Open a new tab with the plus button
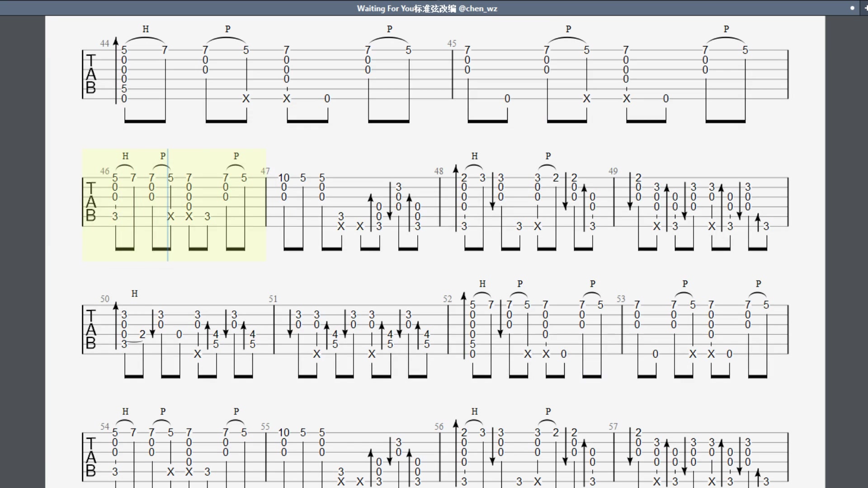Viewport: 868px width, 488px height. (x=865, y=8)
